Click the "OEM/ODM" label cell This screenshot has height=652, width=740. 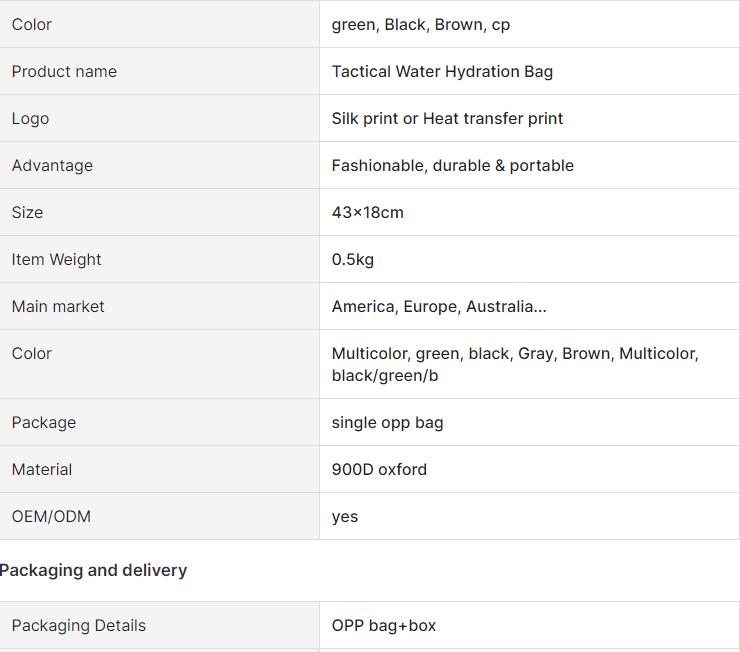pos(51,516)
